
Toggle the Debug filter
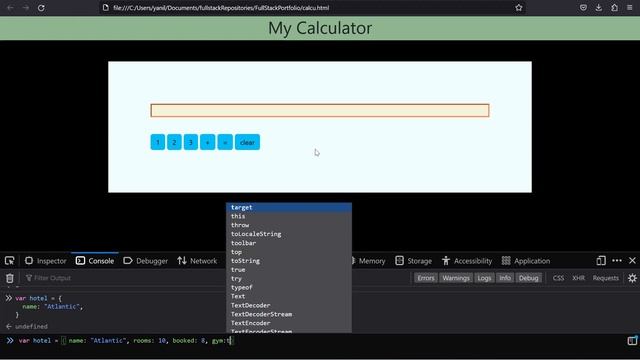coord(529,278)
